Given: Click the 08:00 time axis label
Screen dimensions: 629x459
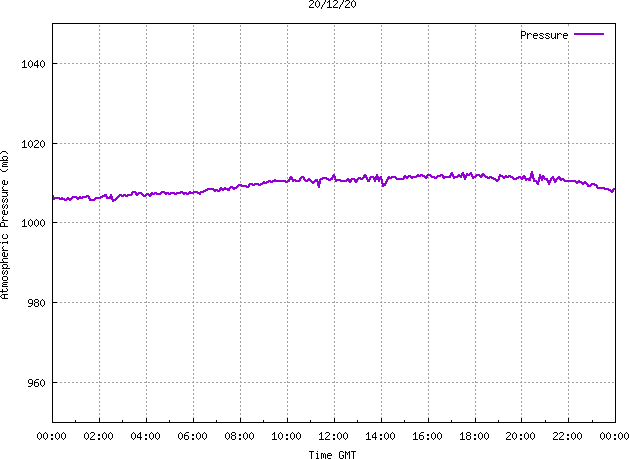Looking at the screenshot, I should [239, 436].
